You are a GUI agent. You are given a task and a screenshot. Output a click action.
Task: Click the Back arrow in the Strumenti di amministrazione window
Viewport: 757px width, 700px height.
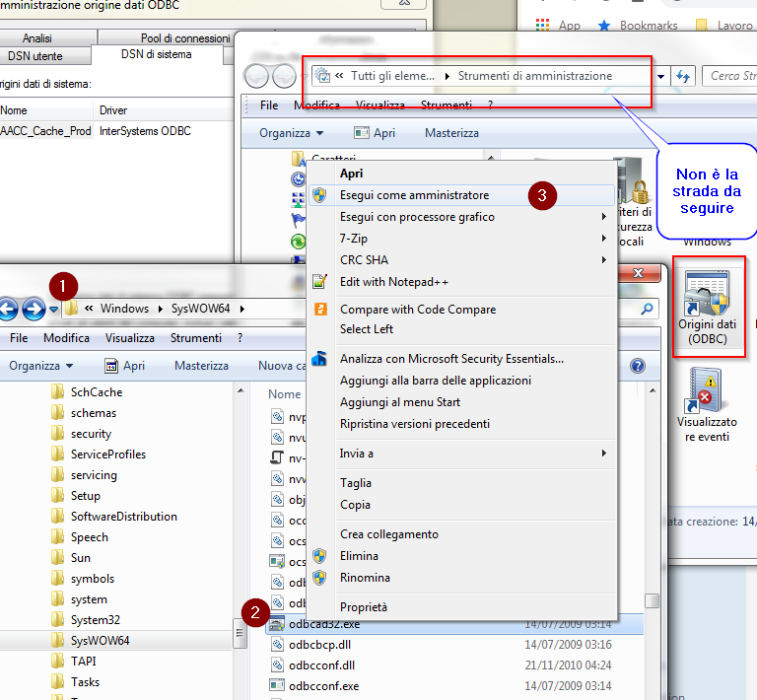pyautogui.click(x=256, y=76)
